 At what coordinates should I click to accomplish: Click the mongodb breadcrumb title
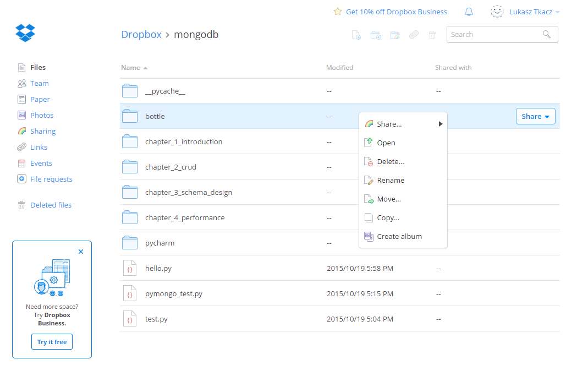(196, 35)
